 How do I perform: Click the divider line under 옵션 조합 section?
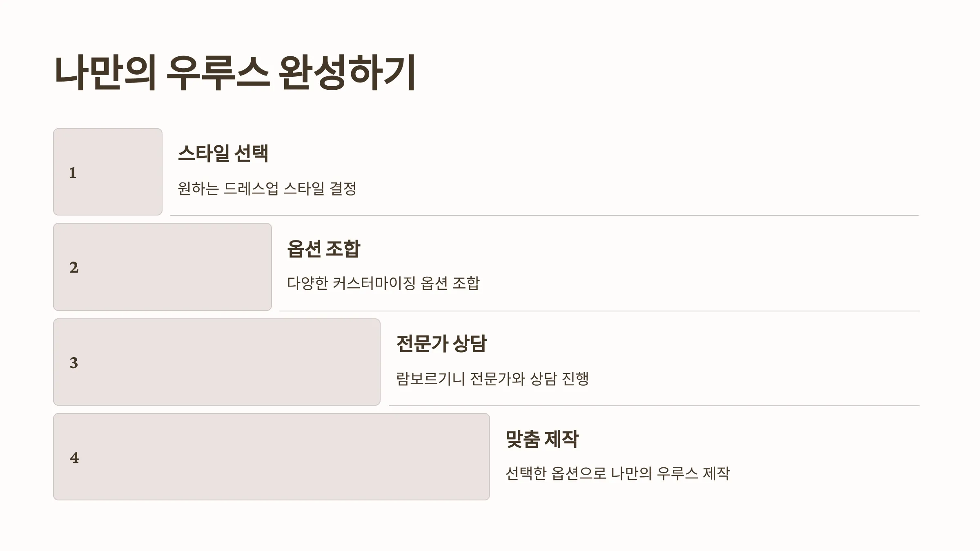coord(599,311)
